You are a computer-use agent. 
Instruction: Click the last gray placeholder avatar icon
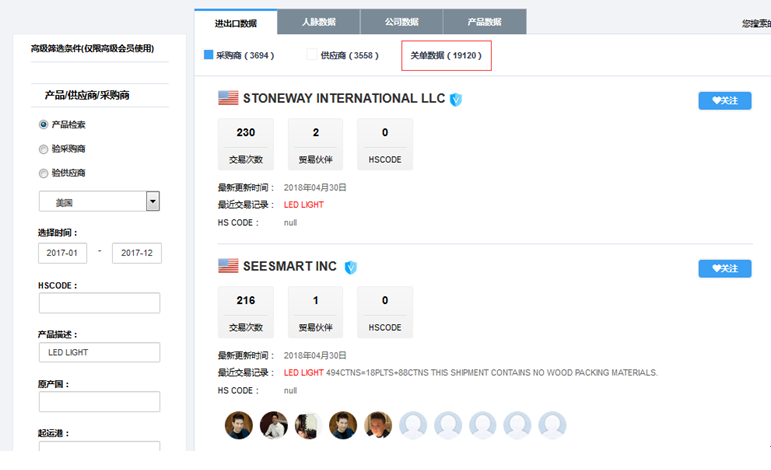point(552,425)
